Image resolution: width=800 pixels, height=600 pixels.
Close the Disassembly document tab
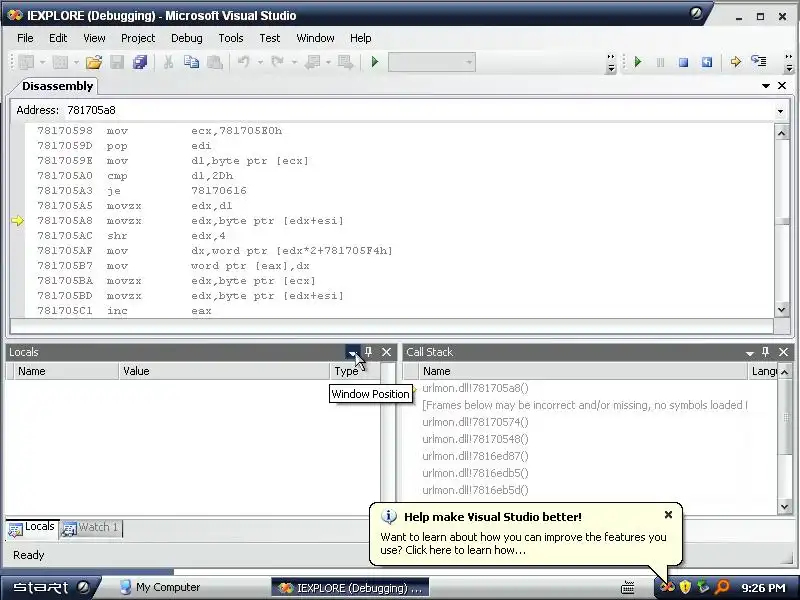pyautogui.click(x=782, y=86)
